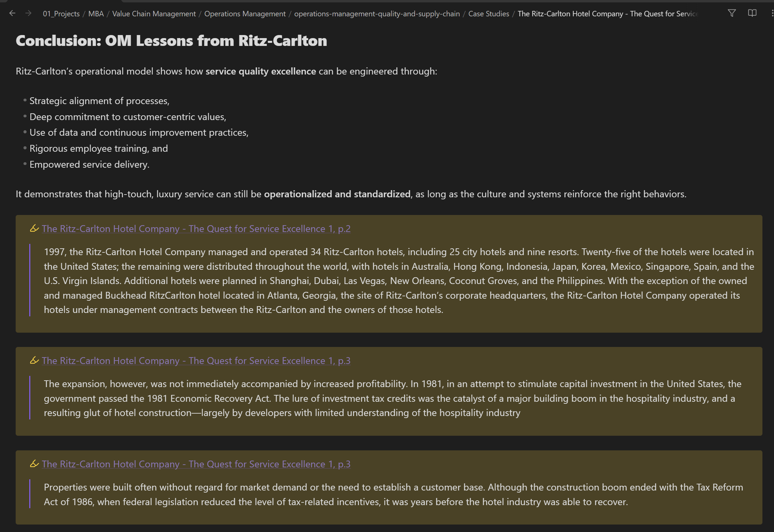Click highlighter icon on 'Properties were built' callout
Screen dimensions: 774x532
pyautogui.click(x=34, y=464)
